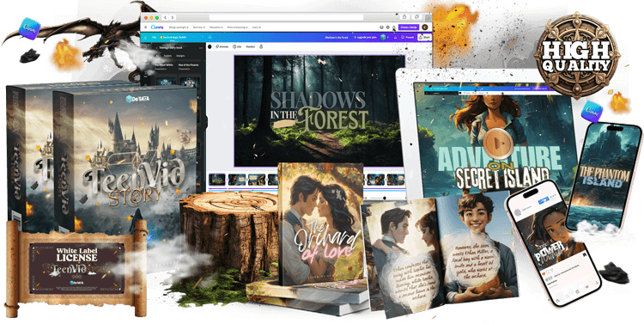Click the browser address bar
This screenshot has width=644, height=324.
(x=286, y=17)
